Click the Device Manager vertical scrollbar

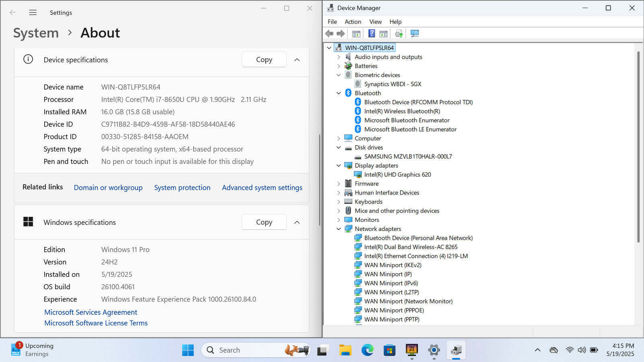click(638, 147)
